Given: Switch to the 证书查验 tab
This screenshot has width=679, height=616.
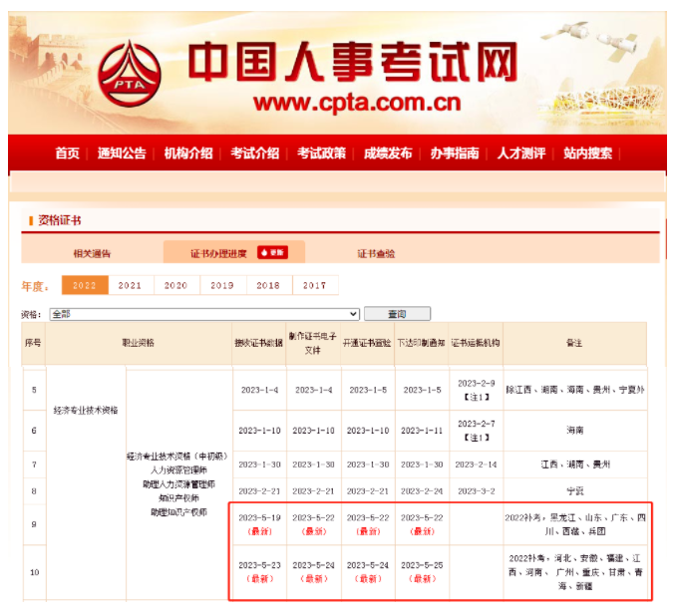Looking at the screenshot, I should [376, 253].
